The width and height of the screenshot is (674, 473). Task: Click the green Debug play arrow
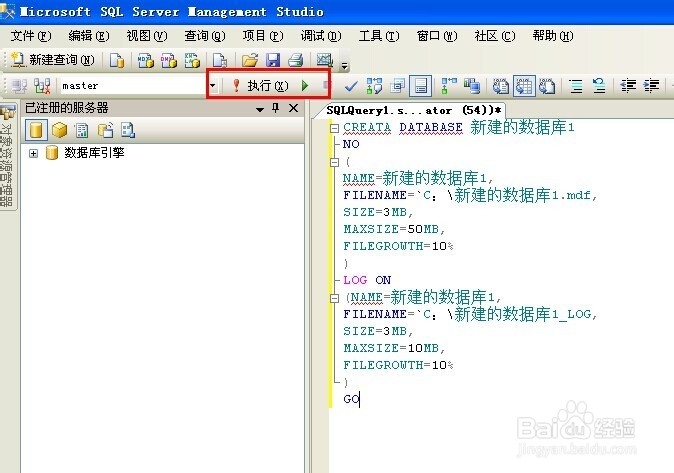pyautogui.click(x=305, y=86)
